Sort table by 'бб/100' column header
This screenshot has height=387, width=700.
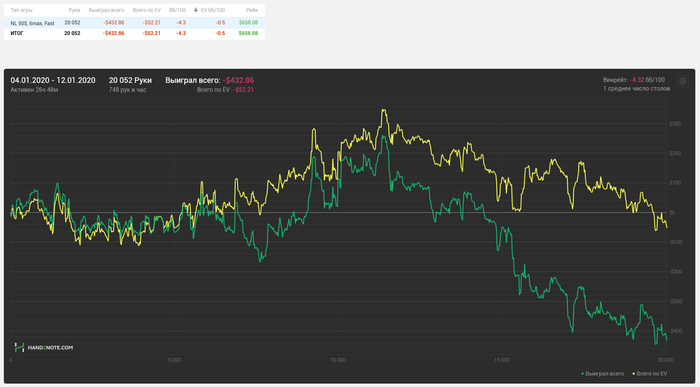177,10
